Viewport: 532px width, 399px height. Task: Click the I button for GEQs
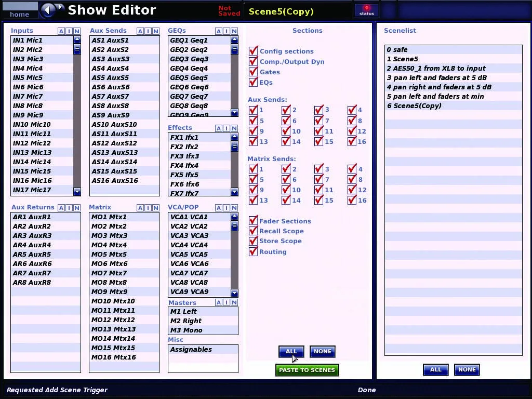pos(227,31)
